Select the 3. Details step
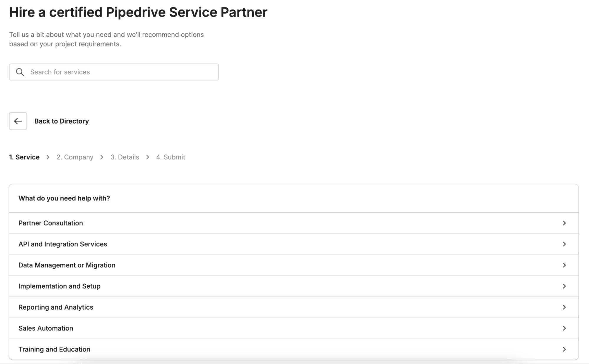This screenshot has width=589, height=364. [x=124, y=157]
